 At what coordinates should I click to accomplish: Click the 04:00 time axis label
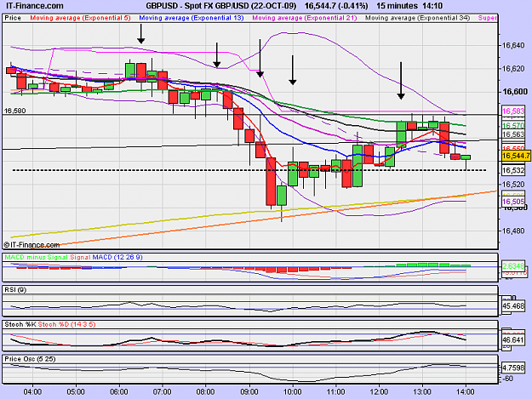click(x=32, y=392)
